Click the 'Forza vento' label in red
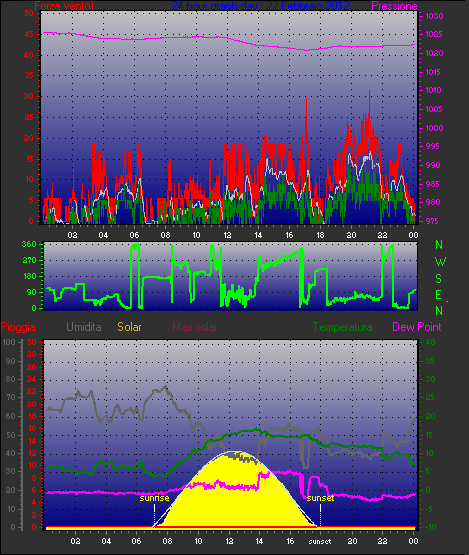Image resolution: width=469 pixels, height=555 pixels. click(x=64, y=6)
